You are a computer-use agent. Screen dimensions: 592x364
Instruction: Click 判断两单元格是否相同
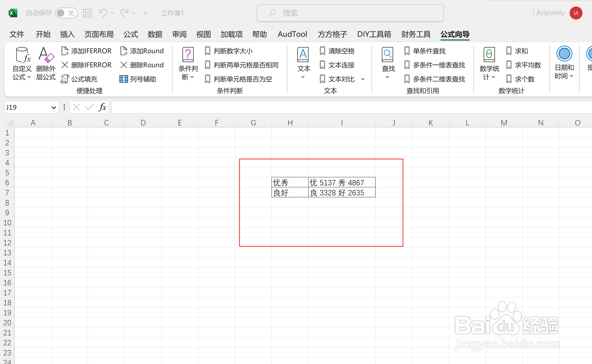pos(242,65)
